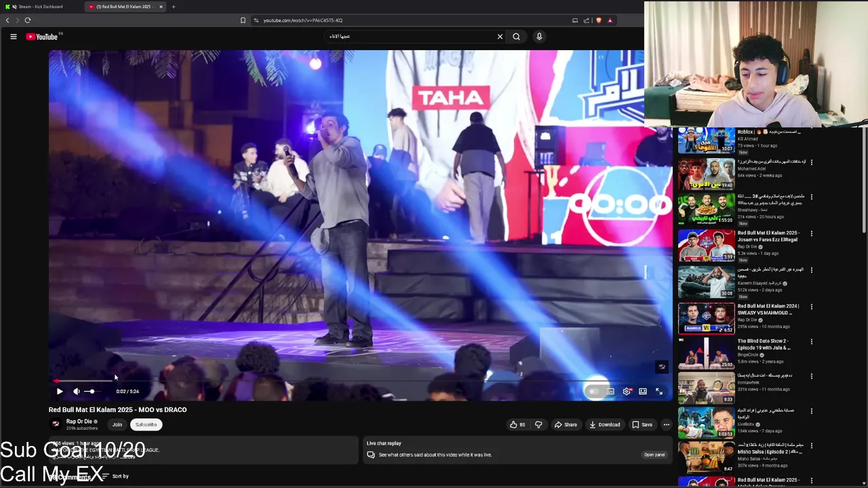This screenshot has width=868, height=488.
Task: Switch the player to theater mode
Action: (643, 391)
